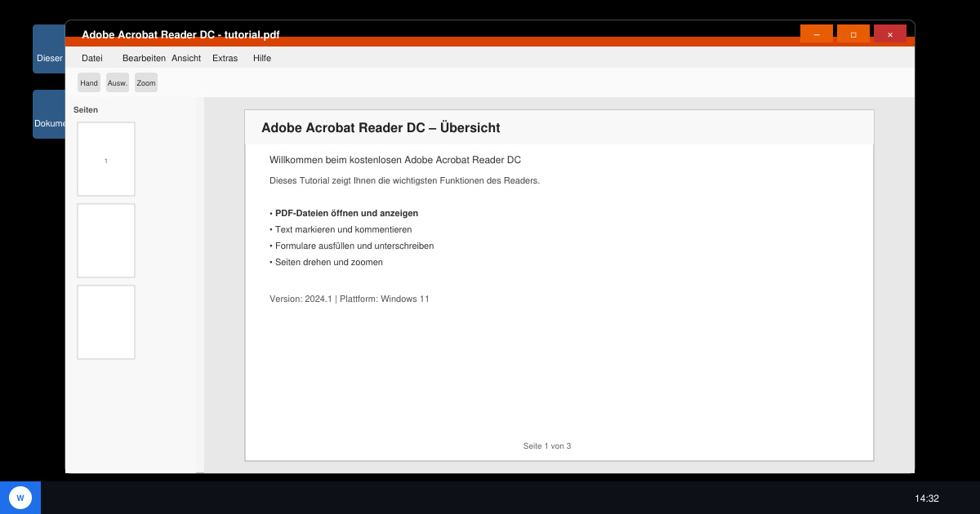
Task: Click the 'Text markieren und kommentieren' bullet
Action: [341, 229]
